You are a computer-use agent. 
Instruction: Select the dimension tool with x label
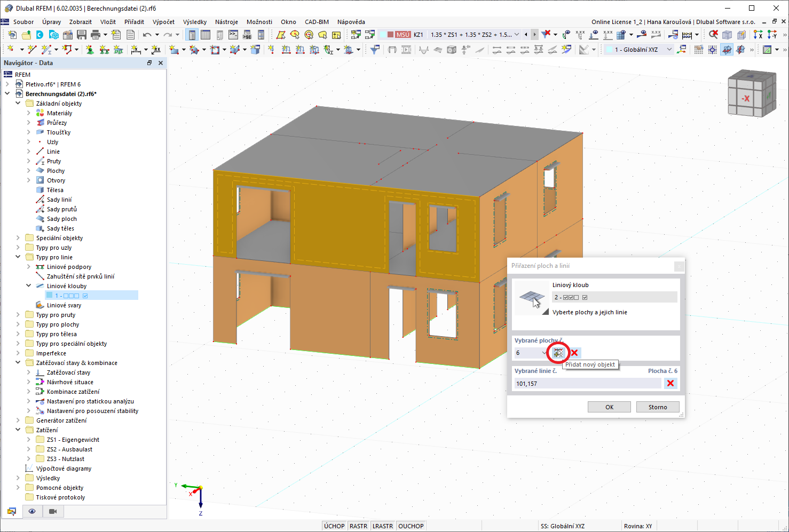point(136,50)
